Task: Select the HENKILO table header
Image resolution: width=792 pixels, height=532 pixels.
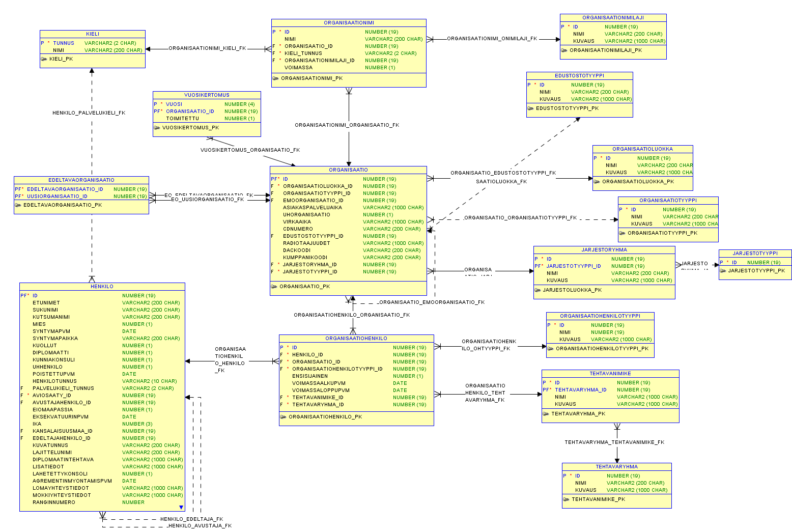Action: click(x=102, y=287)
